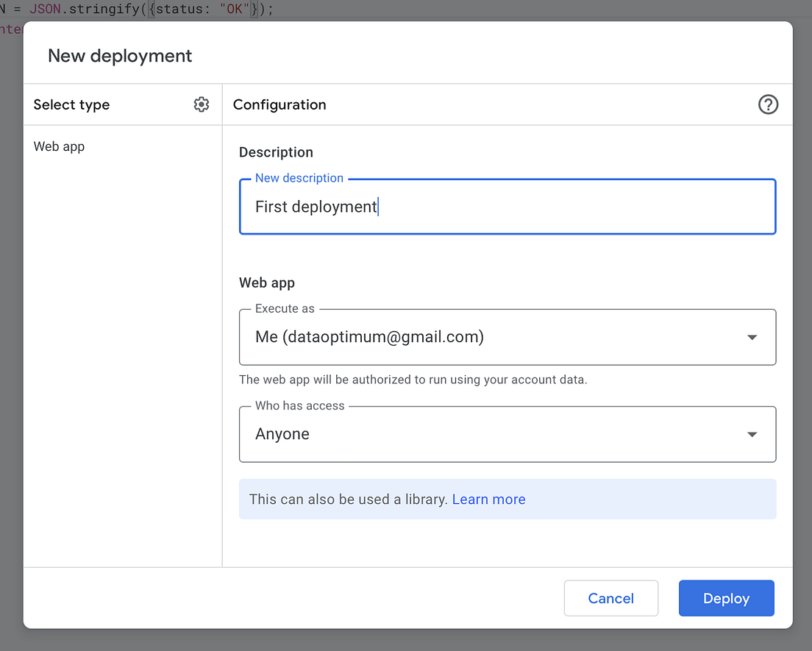This screenshot has height=651, width=812.
Task: Click the gear icon beside Select type
Action: [202, 104]
